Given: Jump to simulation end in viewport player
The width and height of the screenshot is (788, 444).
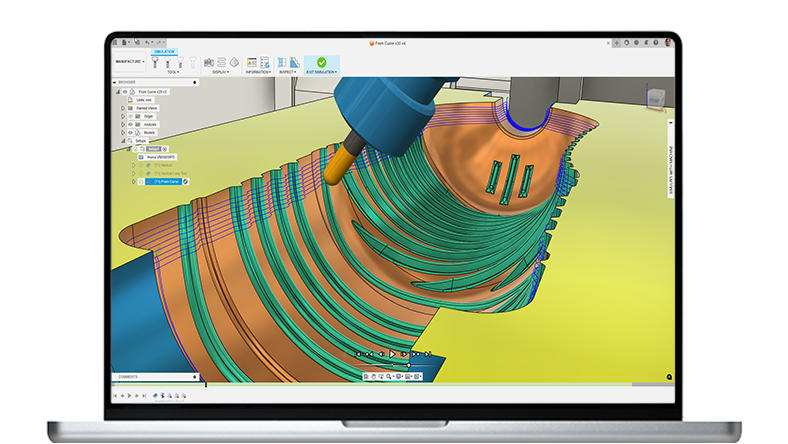Looking at the screenshot, I should pyautogui.click(x=428, y=354).
